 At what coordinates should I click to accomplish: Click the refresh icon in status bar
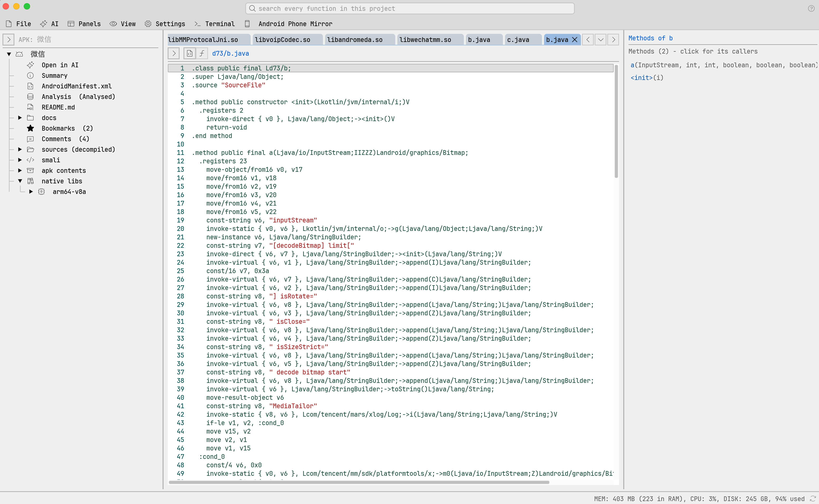tap(813, 499)
